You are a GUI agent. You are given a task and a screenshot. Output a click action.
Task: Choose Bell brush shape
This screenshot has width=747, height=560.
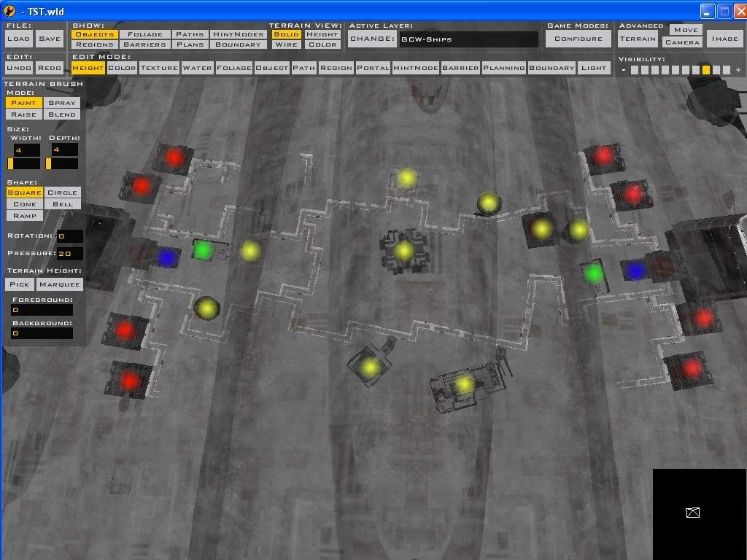(x=63, y=204)
